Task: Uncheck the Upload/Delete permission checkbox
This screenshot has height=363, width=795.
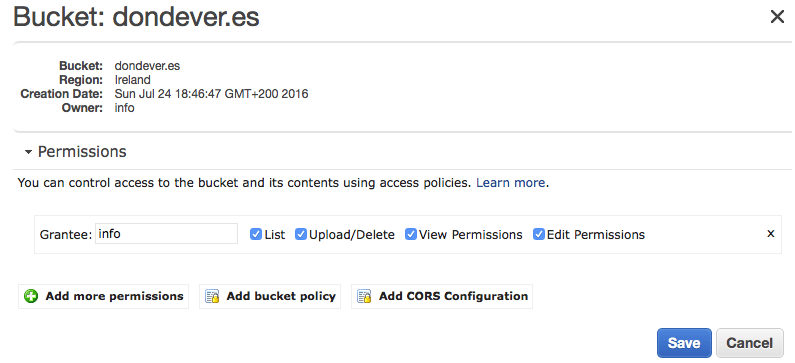Action: point(301,234)
